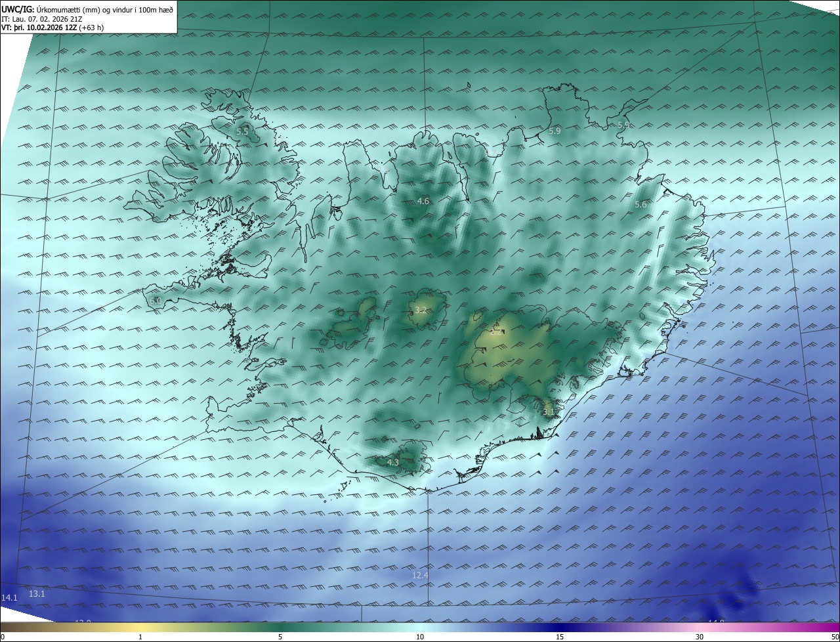
Task: Click the 5.6 value label on map
Action: [x=640, y=205]
